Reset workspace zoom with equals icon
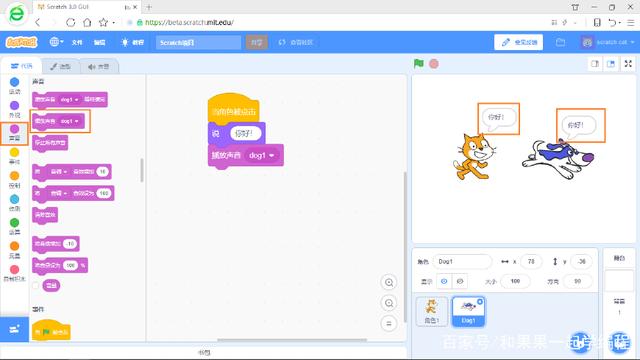The image size is (640, 360). point(389,324)
